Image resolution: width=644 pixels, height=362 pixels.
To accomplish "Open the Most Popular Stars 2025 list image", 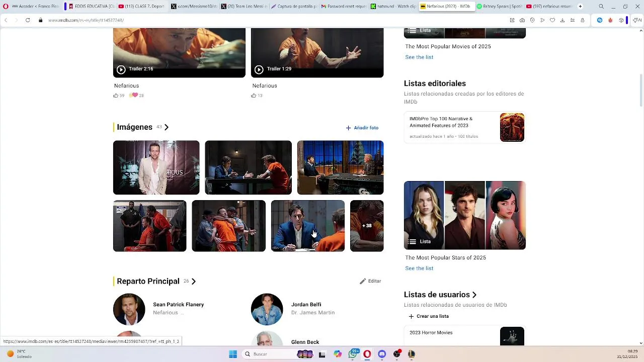I will pos(465,215).
